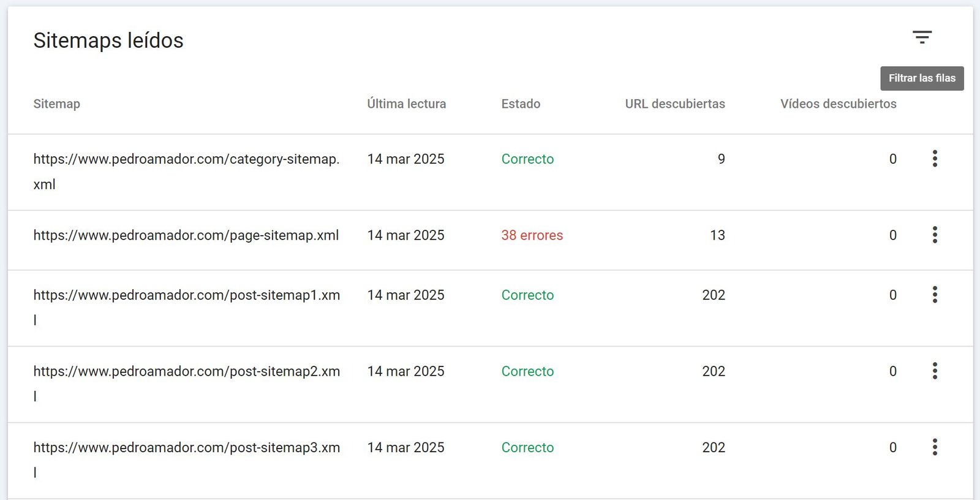Open the category-sitemap.xml sitemap URL
The image size is (980, 500).
[186, 172]
